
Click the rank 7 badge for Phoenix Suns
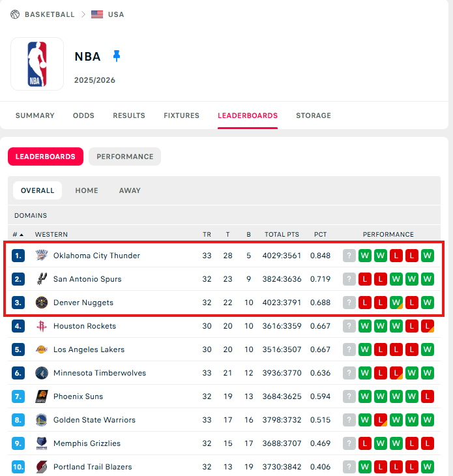(18, 396)
